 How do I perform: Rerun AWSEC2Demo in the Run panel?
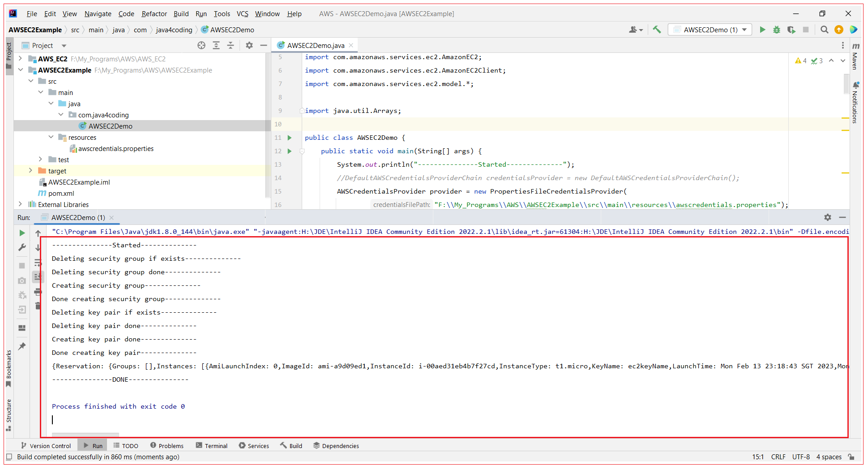[x=22, y=233]
